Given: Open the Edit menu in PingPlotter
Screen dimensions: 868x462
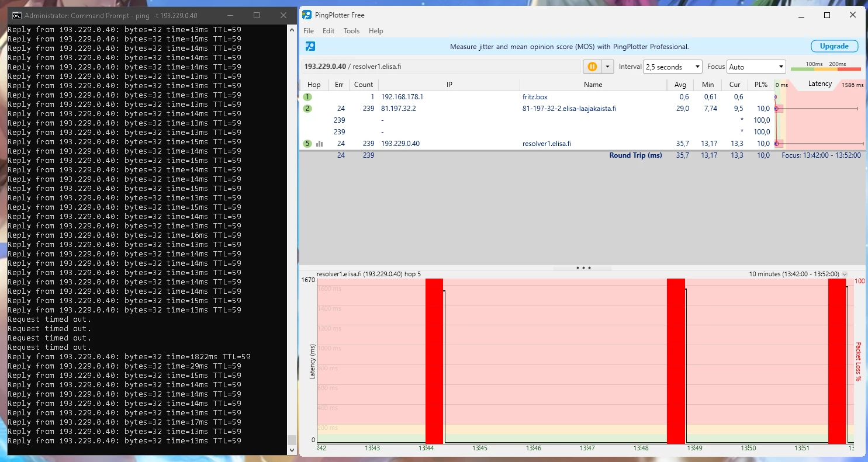Looking at the screenshot, I should (x=328, y=31).
